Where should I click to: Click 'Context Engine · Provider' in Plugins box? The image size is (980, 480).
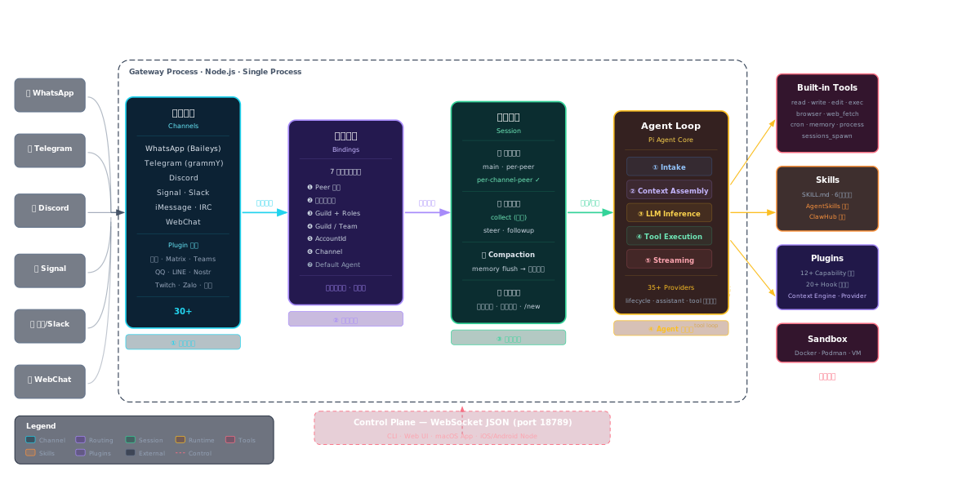pos(827,296)
